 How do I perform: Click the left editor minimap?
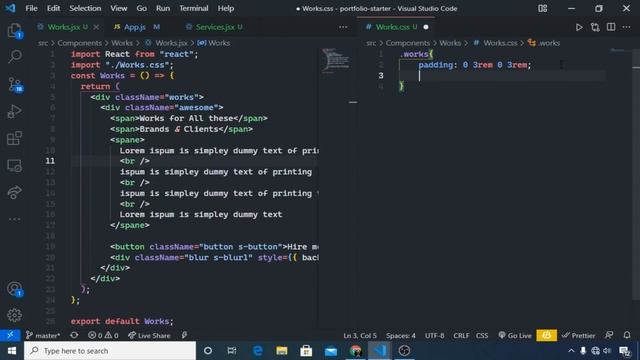(335, 60)
